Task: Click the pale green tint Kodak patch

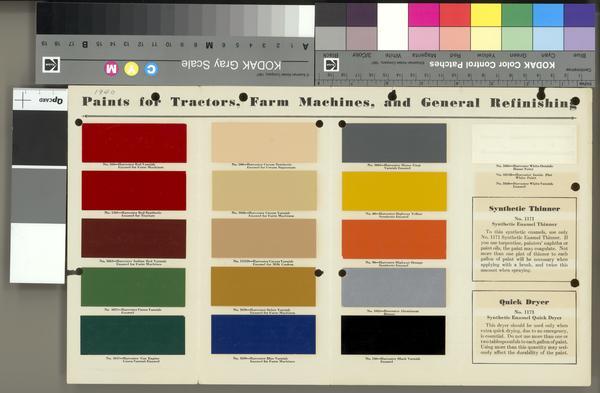Action: [517, 39]
